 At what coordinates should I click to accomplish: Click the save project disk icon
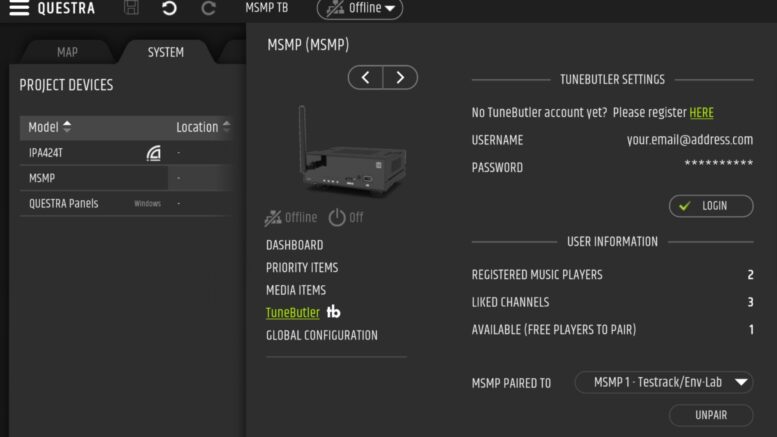(x=132, y=9)
